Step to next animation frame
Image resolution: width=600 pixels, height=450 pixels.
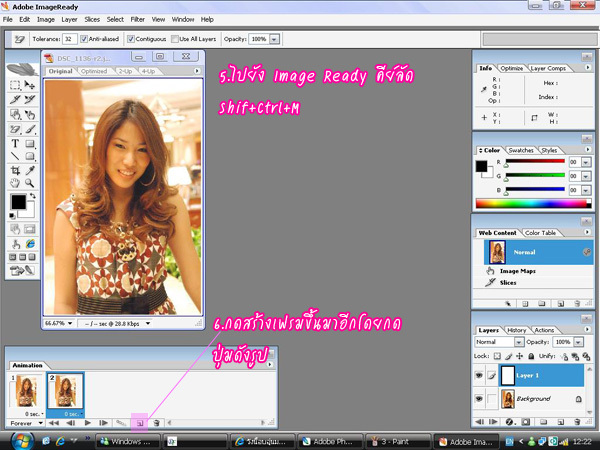pos(103,423)
